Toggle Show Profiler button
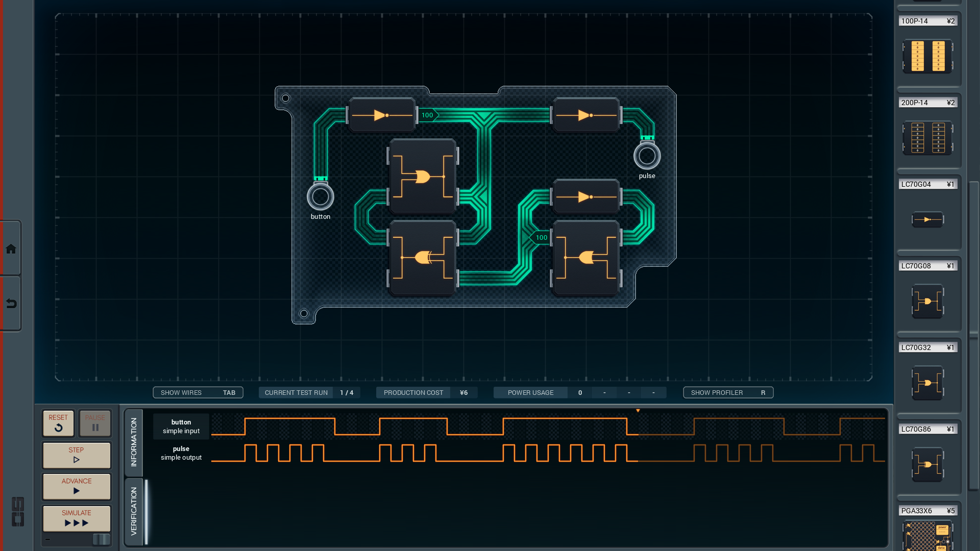 click(728, 392)
